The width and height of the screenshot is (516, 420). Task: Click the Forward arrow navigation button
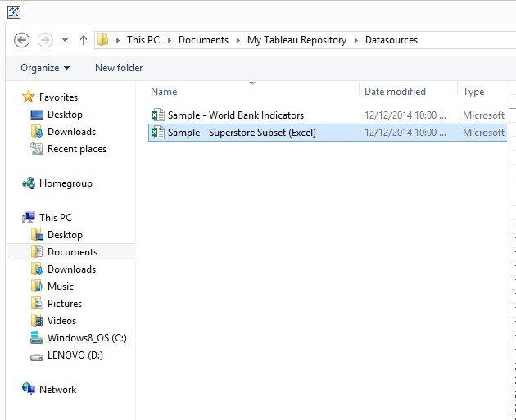tap(45, 40)
